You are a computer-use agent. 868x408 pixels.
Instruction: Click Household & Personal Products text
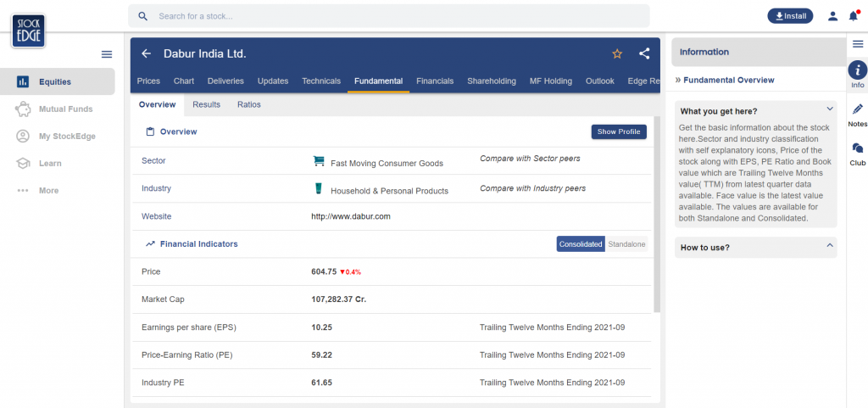click(390, 191)
